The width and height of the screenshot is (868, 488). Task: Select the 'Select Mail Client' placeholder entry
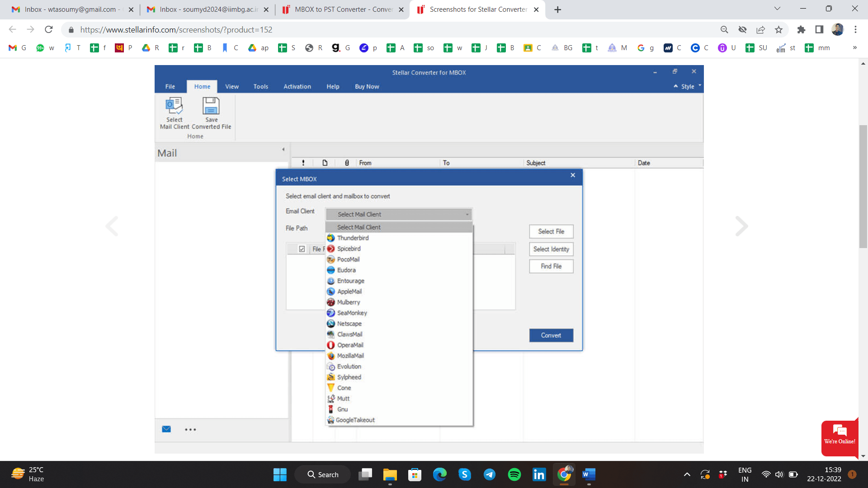399,227
